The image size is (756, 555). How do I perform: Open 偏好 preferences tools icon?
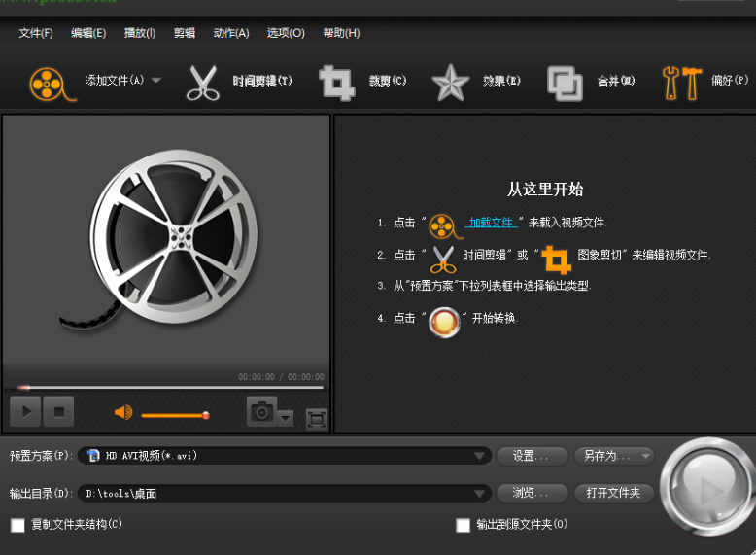tap(681, 83)
